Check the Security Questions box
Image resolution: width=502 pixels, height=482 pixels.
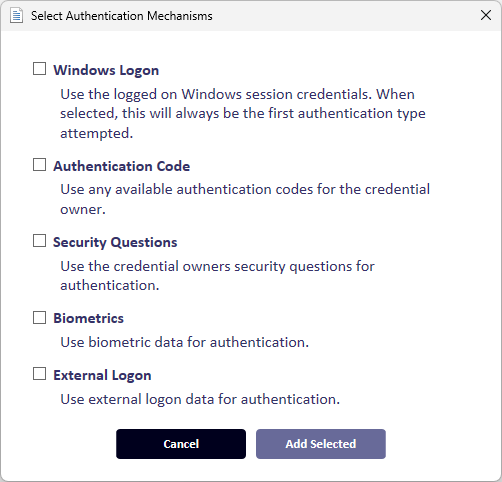point(39,241)
